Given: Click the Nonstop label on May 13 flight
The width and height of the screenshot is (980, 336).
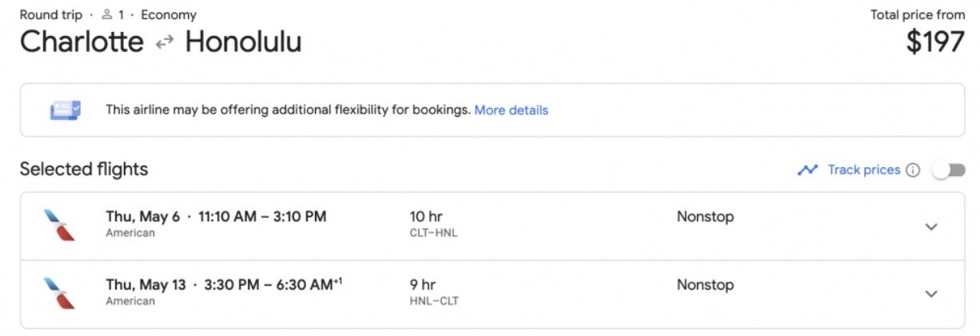Looking at the screenshot, I should click(705, 285).
